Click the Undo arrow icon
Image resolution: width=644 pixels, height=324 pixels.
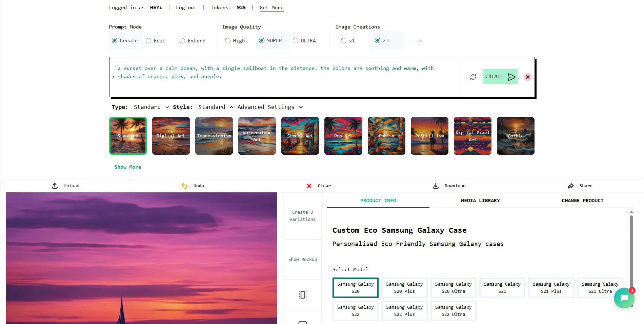185,186
